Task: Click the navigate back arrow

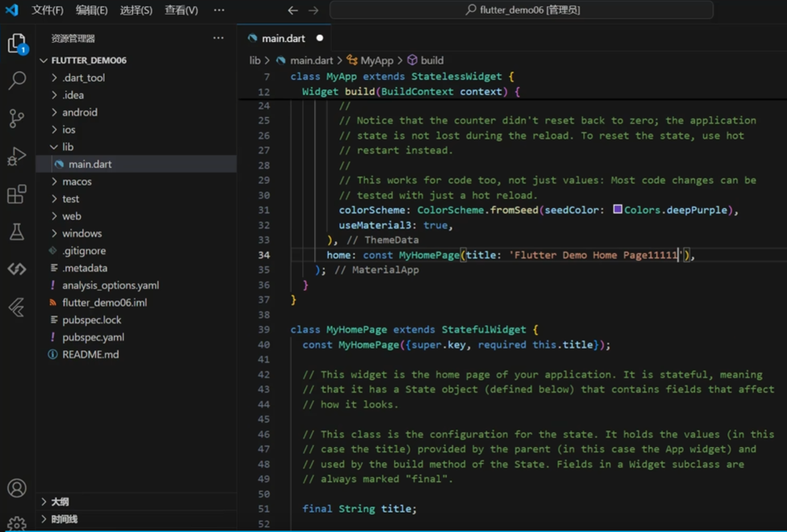Action: (x=292, y=10)
